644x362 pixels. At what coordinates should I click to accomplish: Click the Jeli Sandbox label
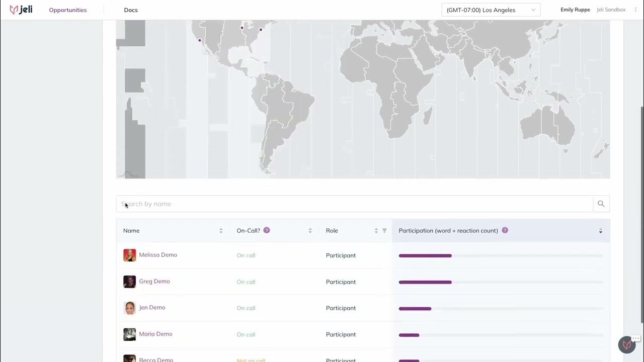[x=611, y=10]
